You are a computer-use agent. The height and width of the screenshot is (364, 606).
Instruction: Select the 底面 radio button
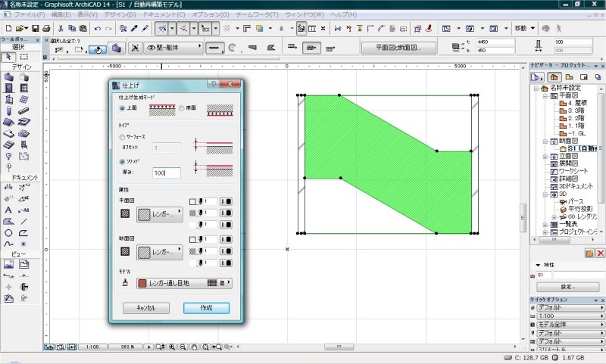tap(181, 108)
